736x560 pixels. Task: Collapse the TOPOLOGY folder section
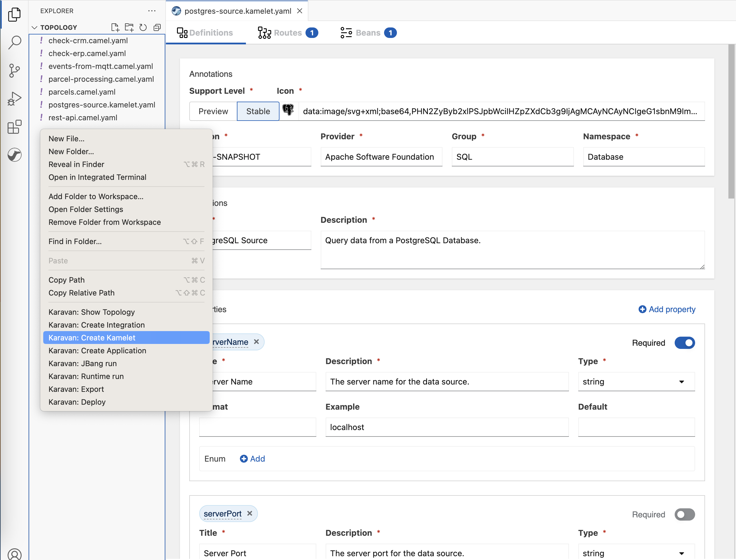coord(35,27)
